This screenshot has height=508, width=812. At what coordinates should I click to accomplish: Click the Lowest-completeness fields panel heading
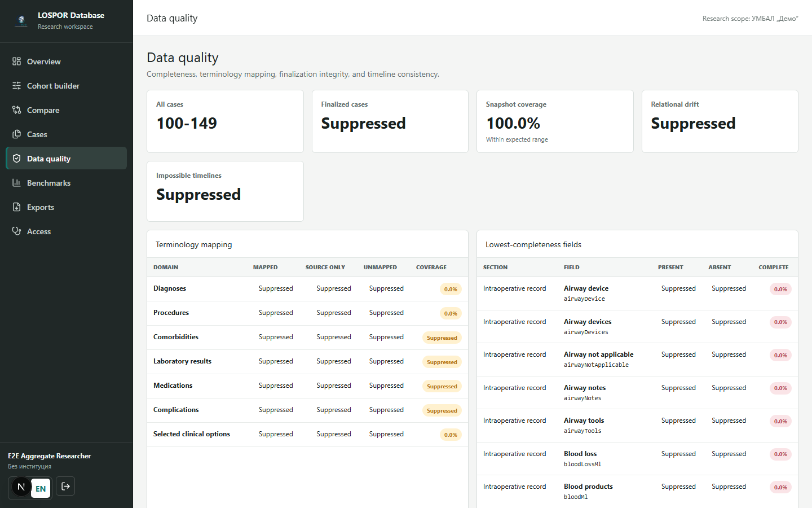pyautogui.click(x=533, y=244)
